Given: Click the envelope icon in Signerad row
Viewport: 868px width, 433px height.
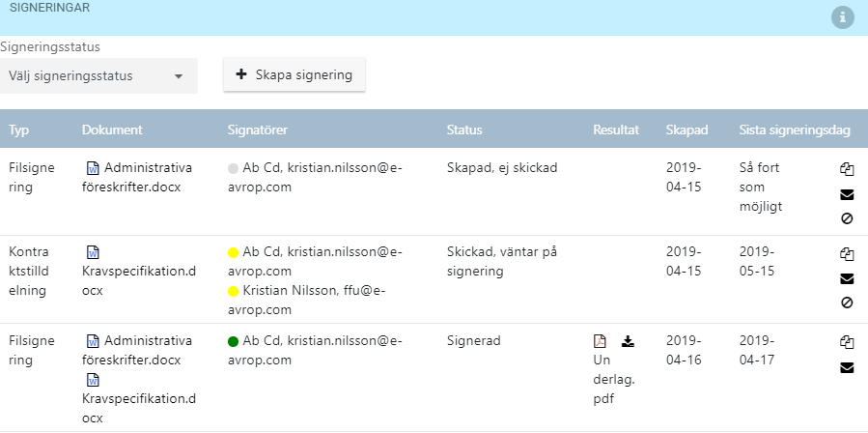Looking at the screenshot, I should (x=847, y=367).
